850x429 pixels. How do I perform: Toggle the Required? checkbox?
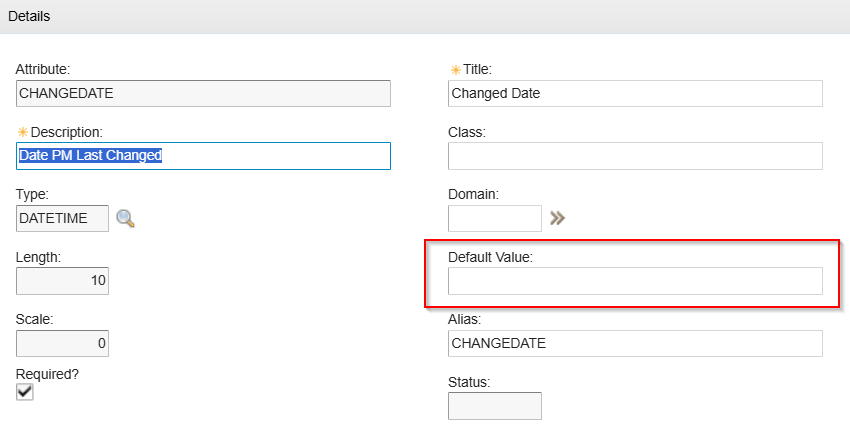(x=25, y=392)
